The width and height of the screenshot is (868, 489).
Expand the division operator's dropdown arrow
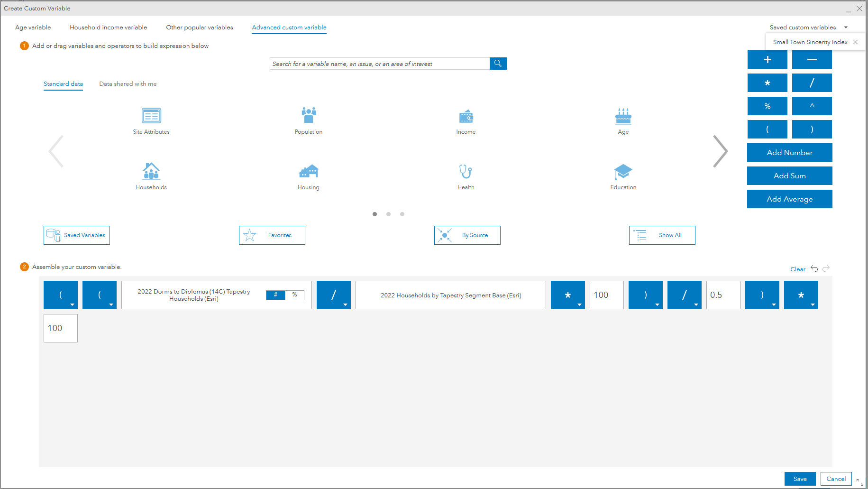coord(346,304)
